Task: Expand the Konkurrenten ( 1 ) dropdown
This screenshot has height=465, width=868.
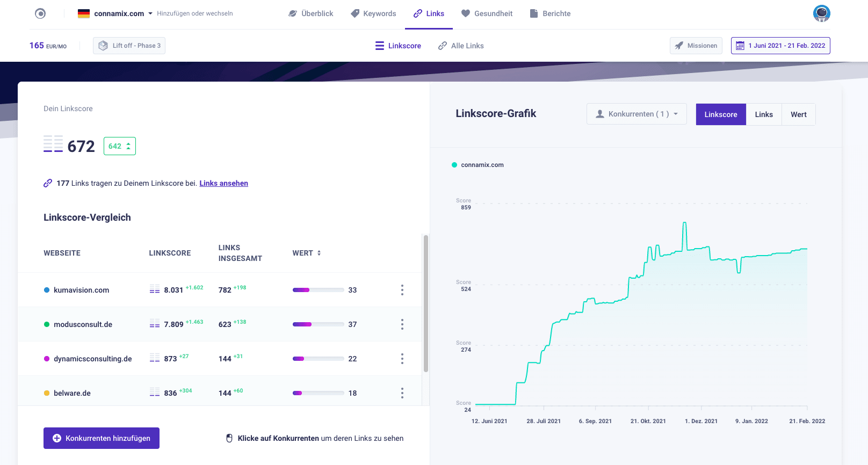Action: [x=636, y=114]
